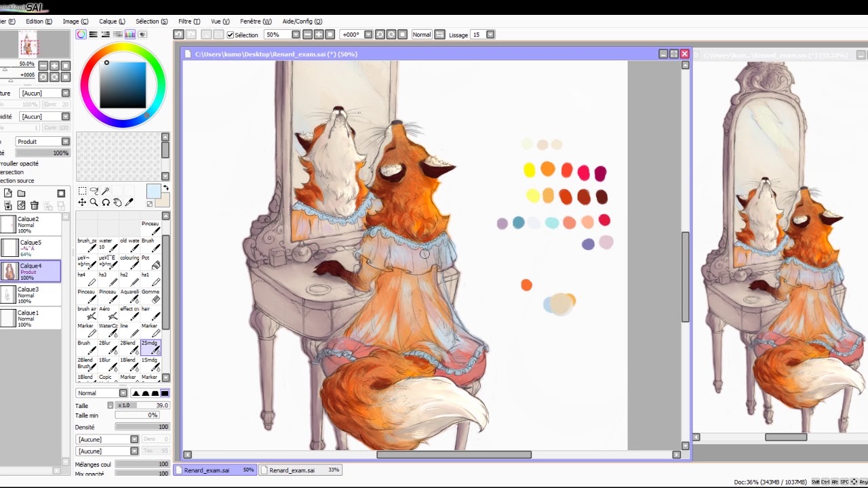Select the lasso selection tool
This screenshot has width=868, height=488.
94,191
